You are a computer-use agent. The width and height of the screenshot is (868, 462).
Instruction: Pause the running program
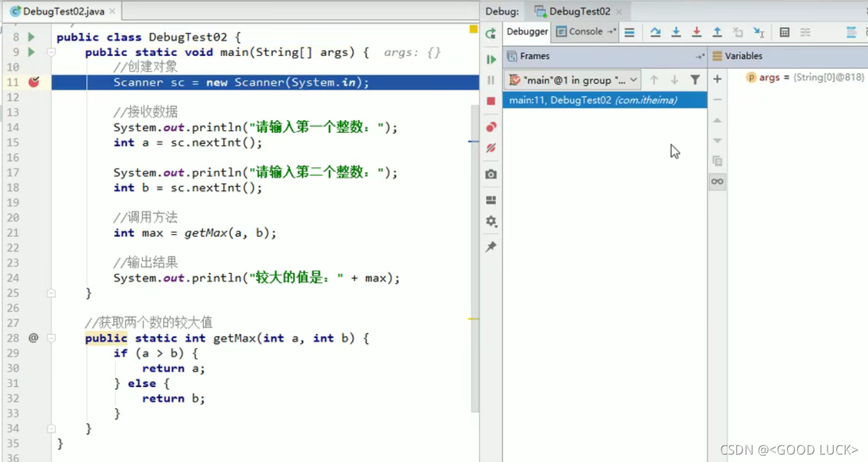pyautogui.click(x=491, y=80)
